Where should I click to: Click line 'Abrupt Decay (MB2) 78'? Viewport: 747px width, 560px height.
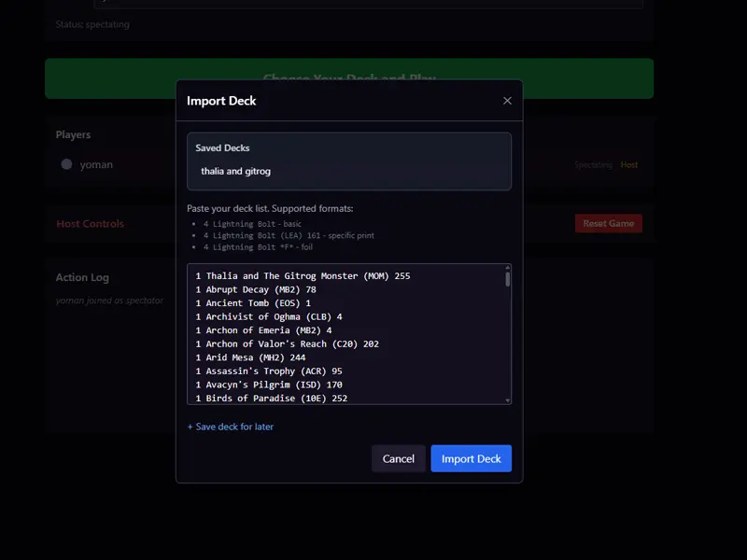tap(255, 289)
